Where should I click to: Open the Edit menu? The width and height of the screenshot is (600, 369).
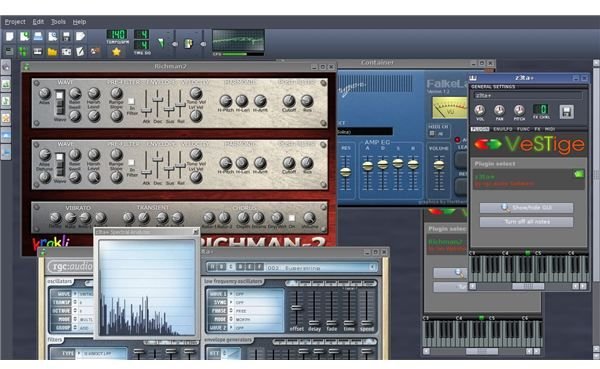tap(38, 22)
